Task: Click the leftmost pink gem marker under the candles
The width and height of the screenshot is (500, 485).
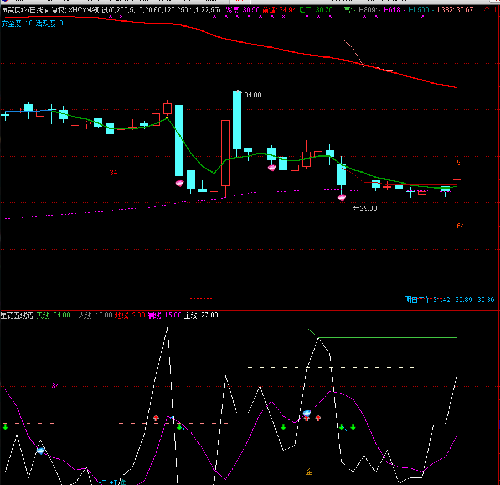Action: 180,183
